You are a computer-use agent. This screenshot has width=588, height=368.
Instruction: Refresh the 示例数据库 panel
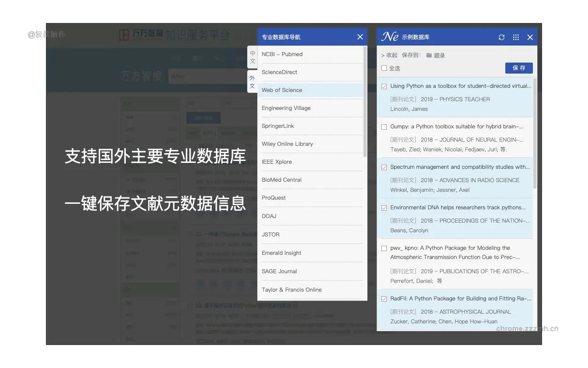[501, 37]
